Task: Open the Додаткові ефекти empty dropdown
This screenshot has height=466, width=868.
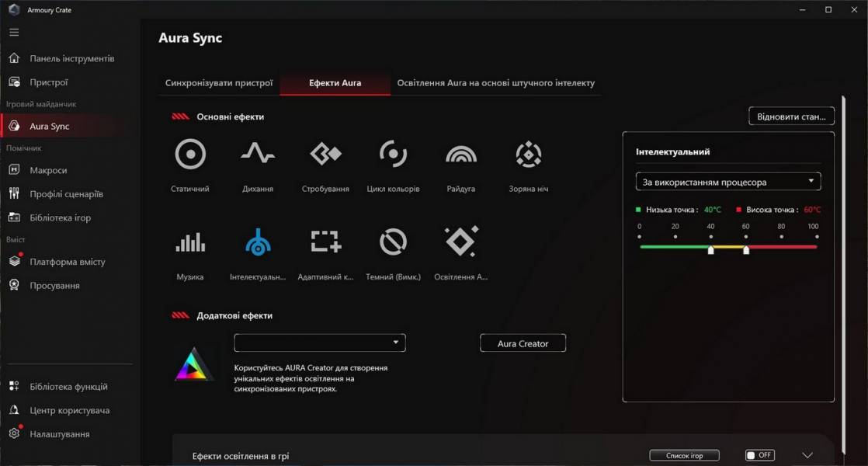Action: point(320,343)
